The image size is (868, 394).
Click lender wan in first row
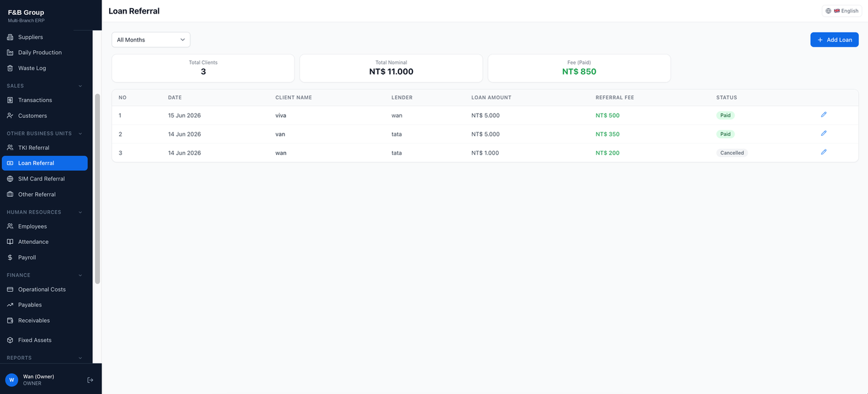pos(397,115)
